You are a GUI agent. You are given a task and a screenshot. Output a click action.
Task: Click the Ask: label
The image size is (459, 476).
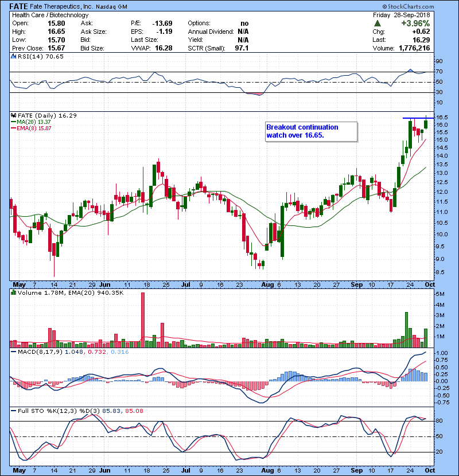click(x=87, y=24)
